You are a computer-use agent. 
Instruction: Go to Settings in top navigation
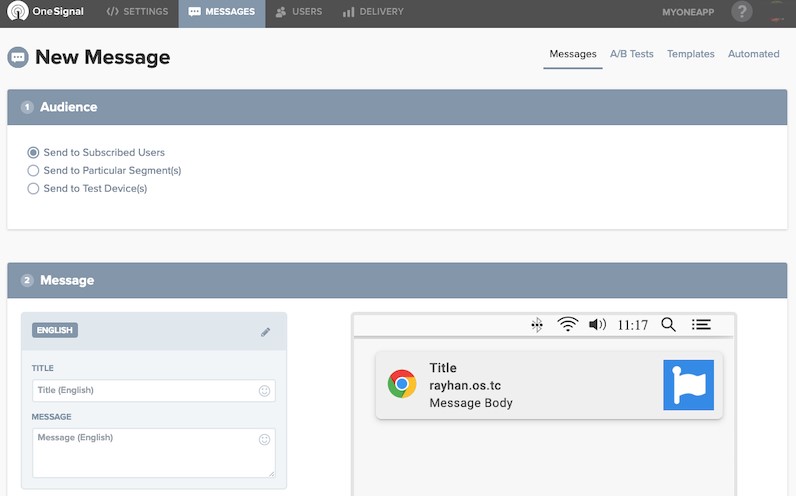tap(138, 12)
